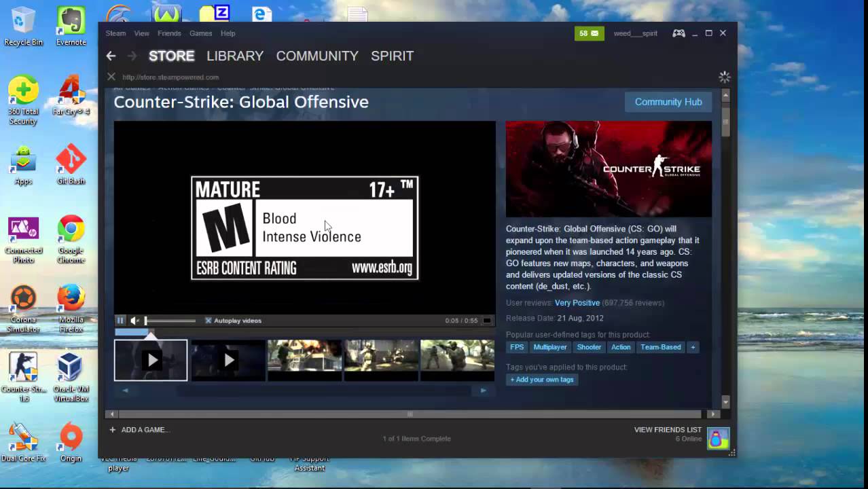Open the weed___spirit account dropdown
868x489 pixels.
click(x=635, y=33)
